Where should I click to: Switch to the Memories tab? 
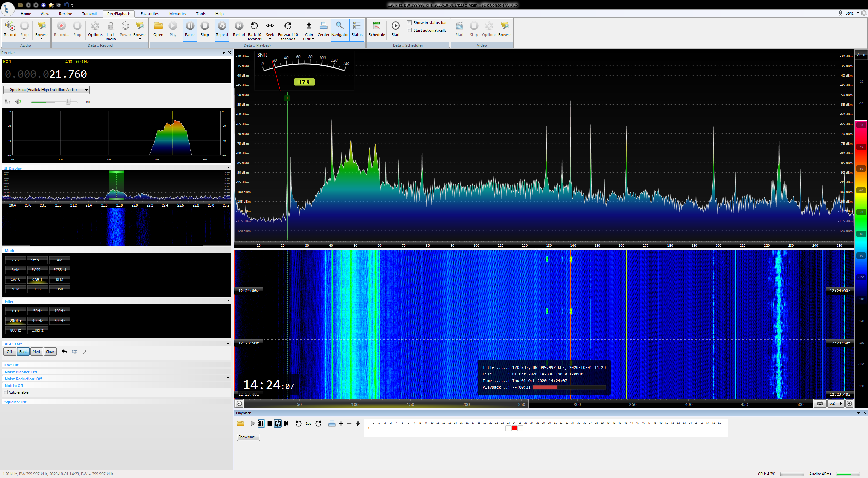(177, 14)
